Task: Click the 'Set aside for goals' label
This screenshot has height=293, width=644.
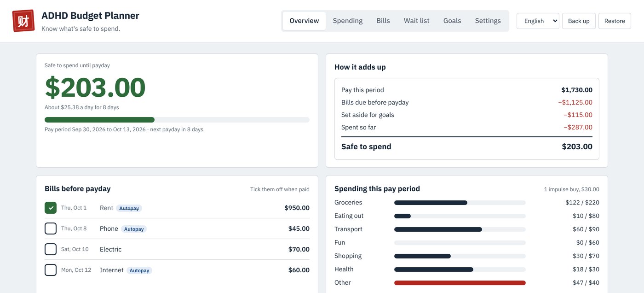Action: tap(368, 115)
